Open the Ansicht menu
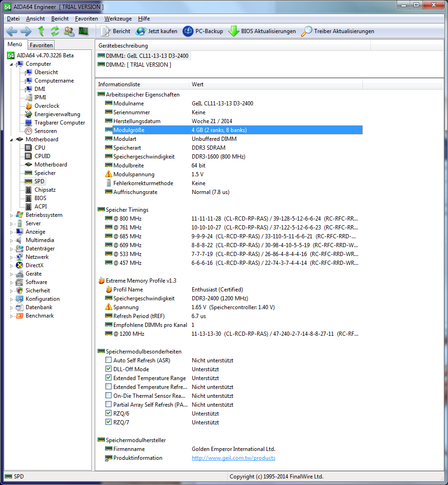This screenshot has width=448, height=485. (35, 19)
